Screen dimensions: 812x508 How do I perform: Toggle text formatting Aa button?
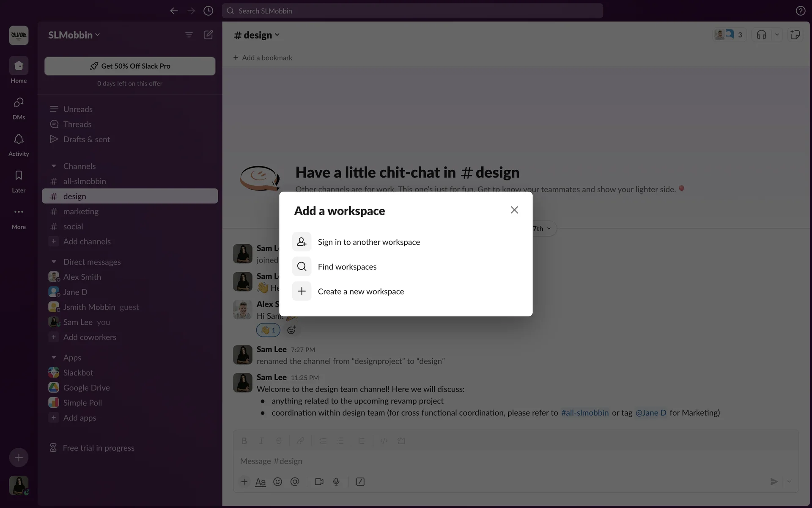261,482
